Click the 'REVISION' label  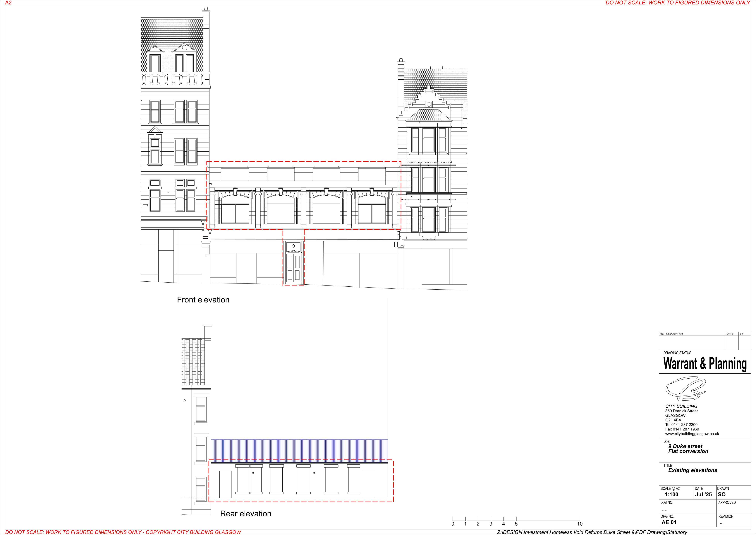coord(726,517)
